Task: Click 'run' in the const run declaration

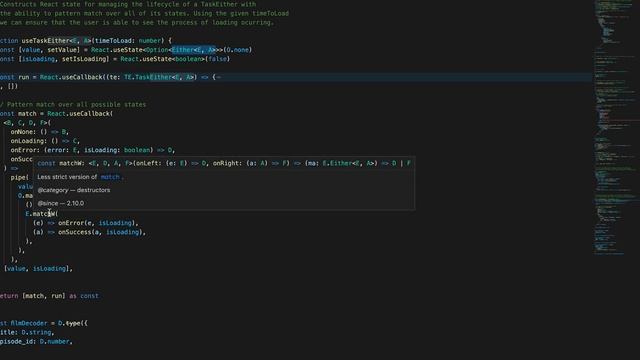Action: pos(24,77)
